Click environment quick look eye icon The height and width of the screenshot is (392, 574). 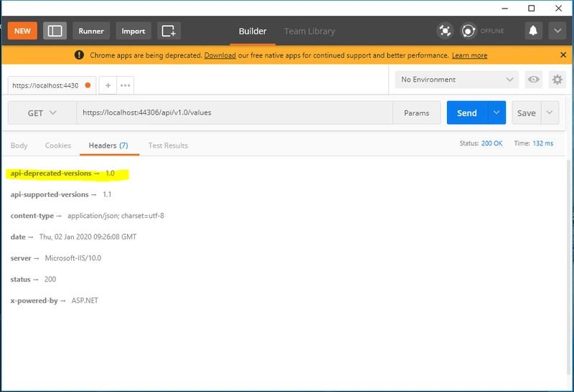tap(533, 80)
